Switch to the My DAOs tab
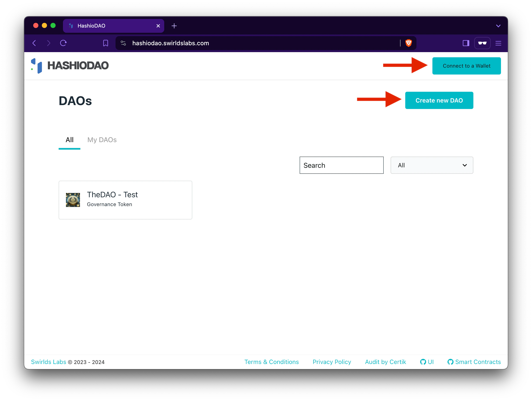The height and width of the screenshot is (401, 532). (x=102, y=140)
